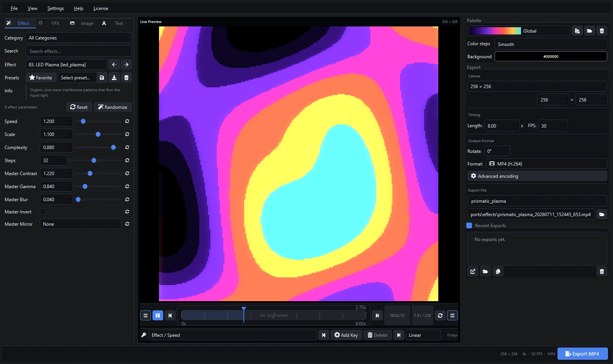Open the Format MP4 dropdown
Viewport: 613px width, 364px height.
(546, 164)
